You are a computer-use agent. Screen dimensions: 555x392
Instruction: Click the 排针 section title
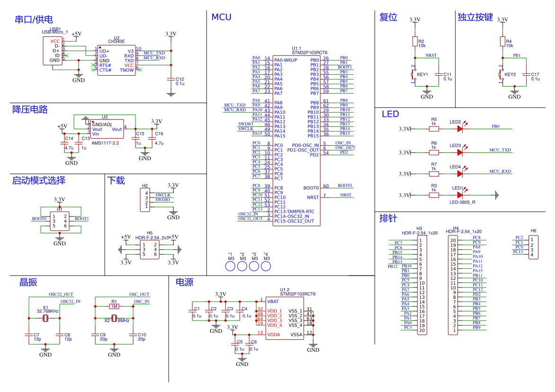[388, 218]
